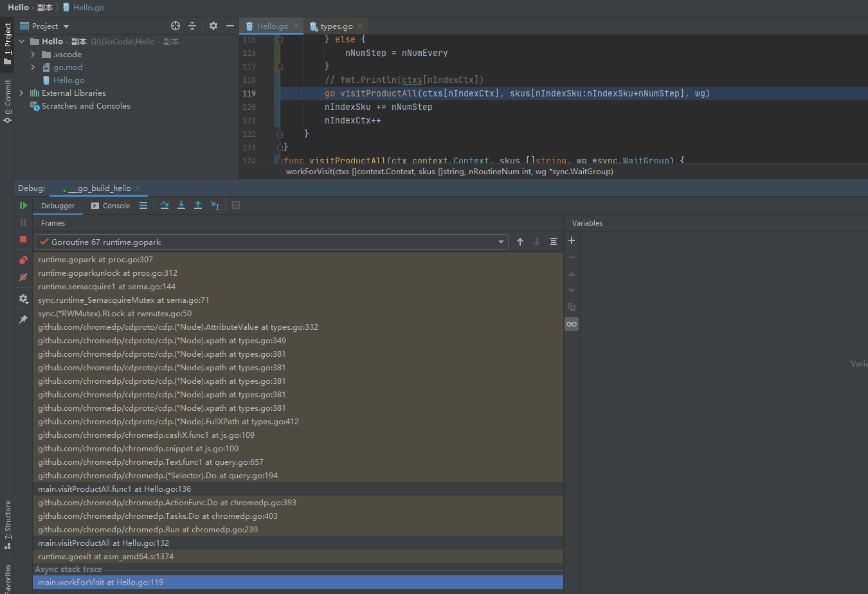Toggle Show Watches glasses icon
This screenshot has width=868, height=594.
click(572, 324)
